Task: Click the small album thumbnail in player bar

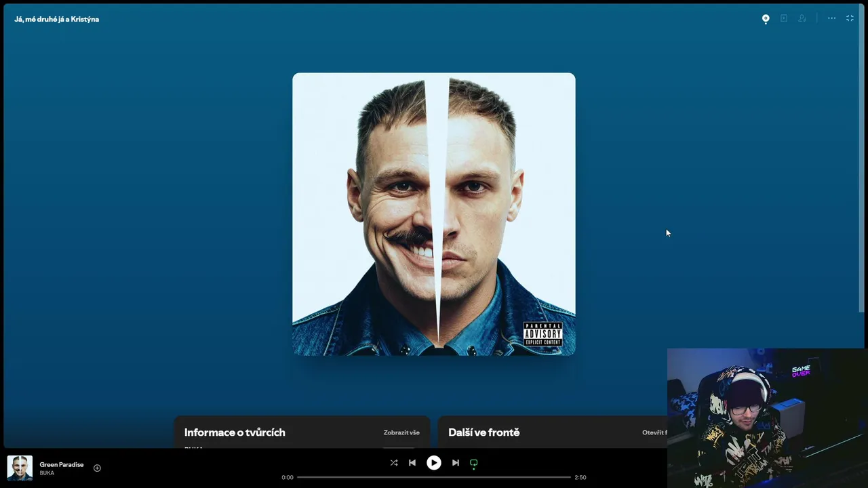Action: (x=20, y=468)
